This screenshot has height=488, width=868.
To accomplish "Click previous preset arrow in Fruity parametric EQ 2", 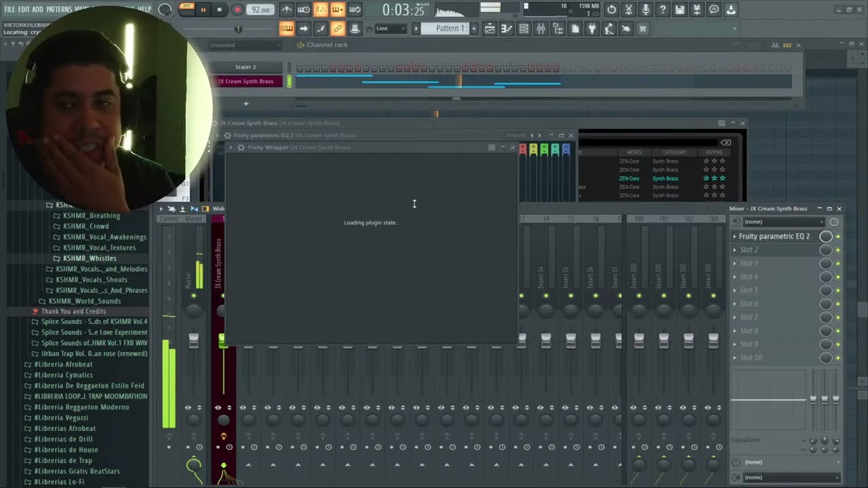I will click(532, 136).
